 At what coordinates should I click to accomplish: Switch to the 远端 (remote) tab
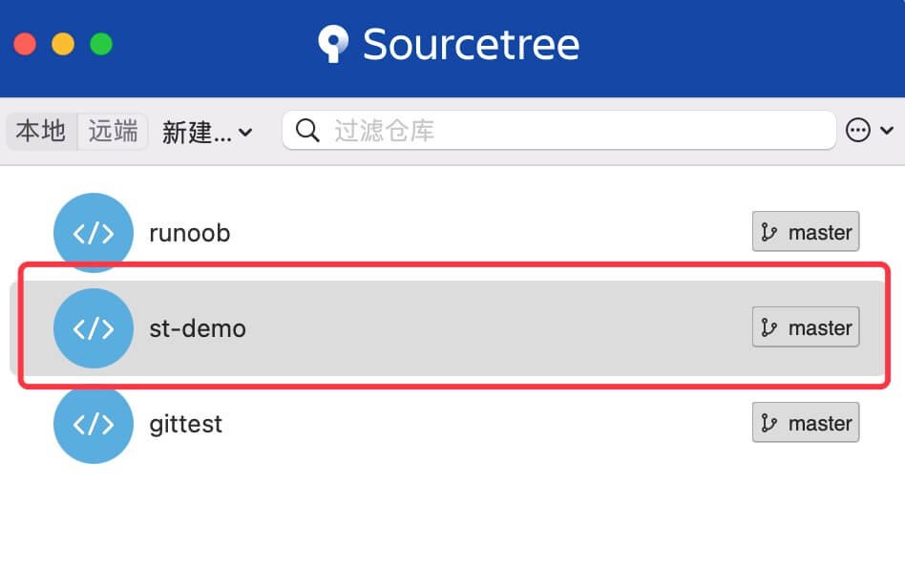[x=113, y=131]
